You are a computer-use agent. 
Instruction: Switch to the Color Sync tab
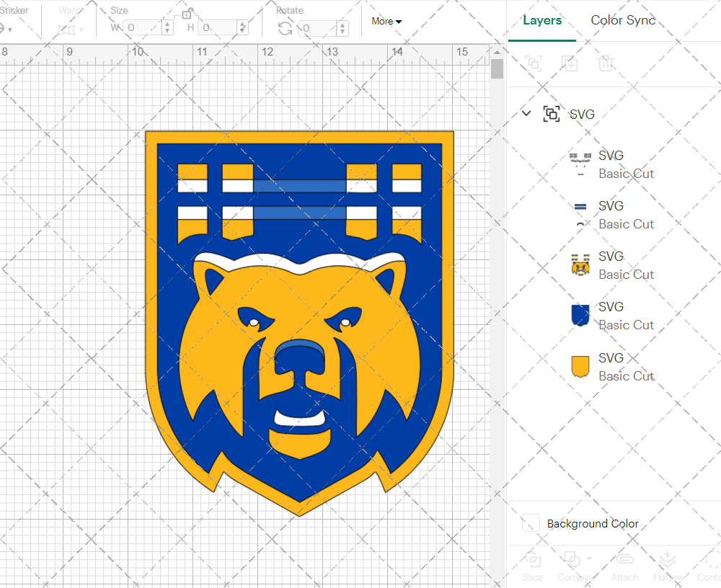click(x=622, y=20)
